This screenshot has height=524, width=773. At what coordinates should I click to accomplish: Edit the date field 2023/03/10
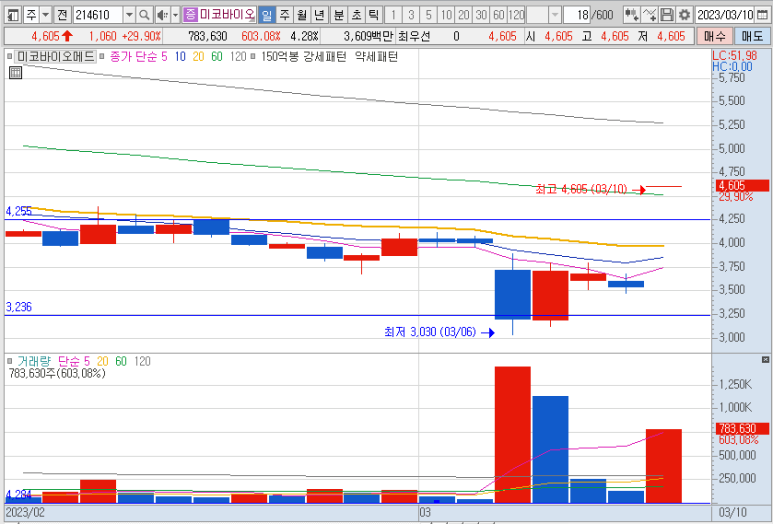click(x=725, y=15)
